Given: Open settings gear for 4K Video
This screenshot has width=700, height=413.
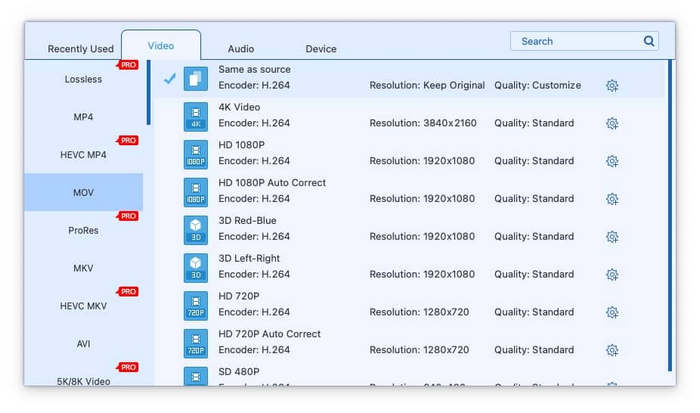Looking at the screenshot, I should coord(612,124).
